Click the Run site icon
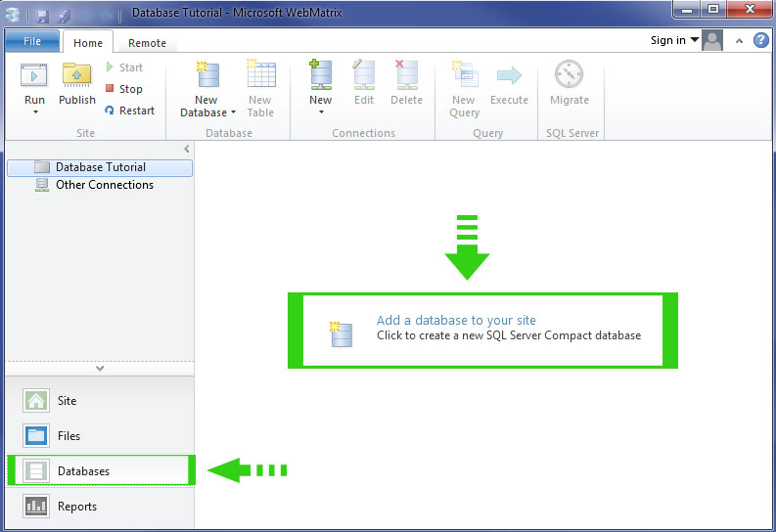 [x=33, y=75]
